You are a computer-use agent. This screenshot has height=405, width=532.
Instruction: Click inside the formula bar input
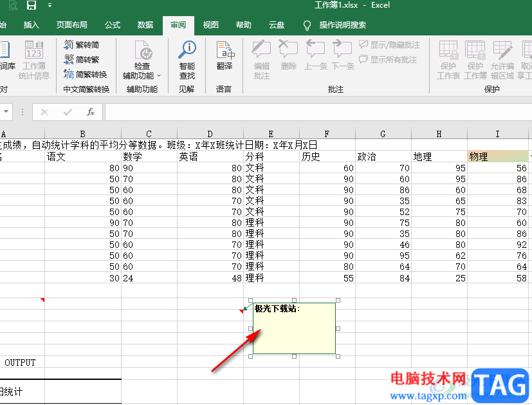318,112
